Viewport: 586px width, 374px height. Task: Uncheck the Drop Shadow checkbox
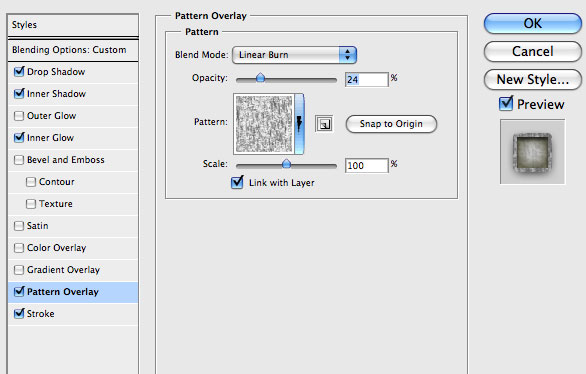coord(19,71)
